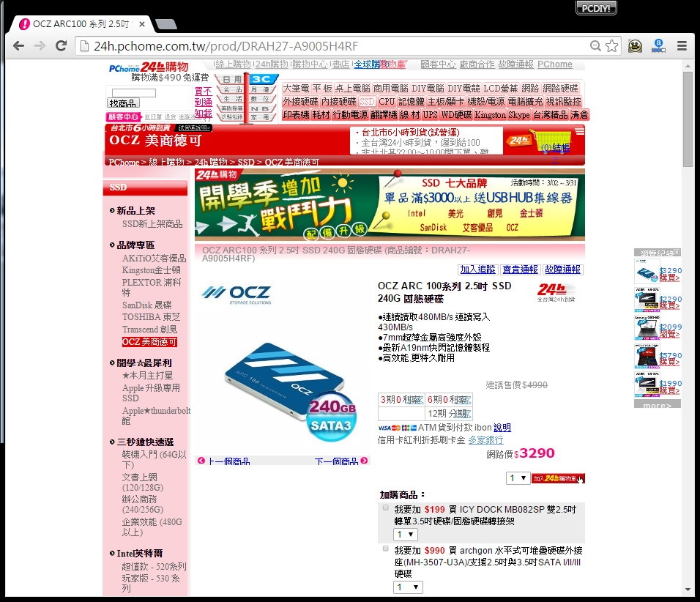The height and width of the screenshot is (602, 700).
Task: Open Kingston金士頓 in the brand sidebar
Action: [152, 270]
